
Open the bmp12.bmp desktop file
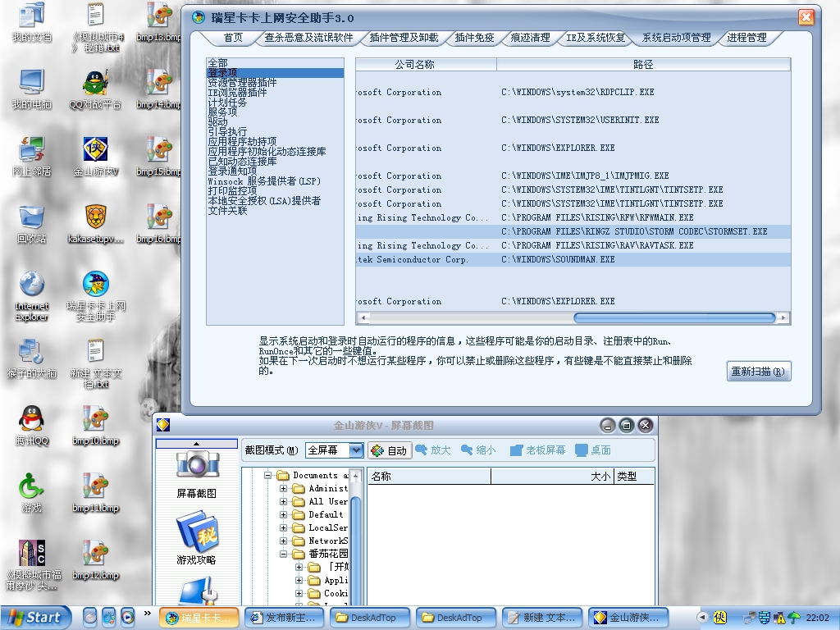[95, 560]
